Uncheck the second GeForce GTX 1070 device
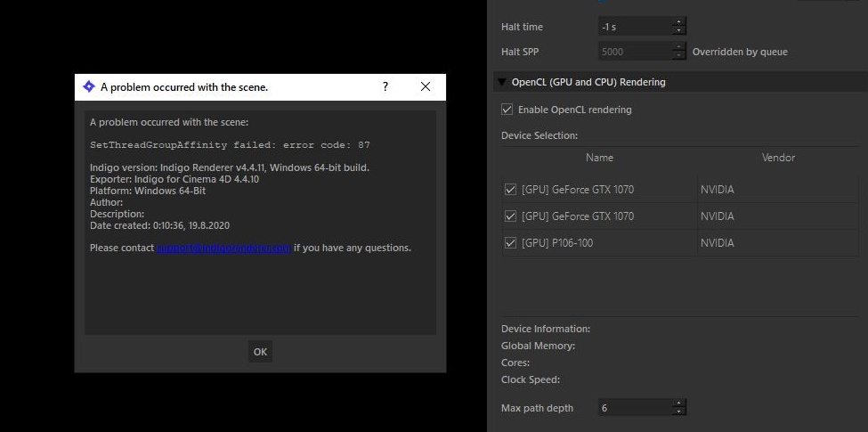 510,216
